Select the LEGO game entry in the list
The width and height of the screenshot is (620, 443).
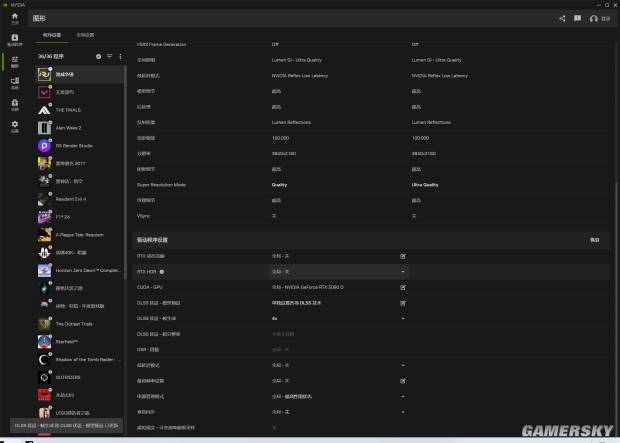pyautogui.click(x=80, y=413)
